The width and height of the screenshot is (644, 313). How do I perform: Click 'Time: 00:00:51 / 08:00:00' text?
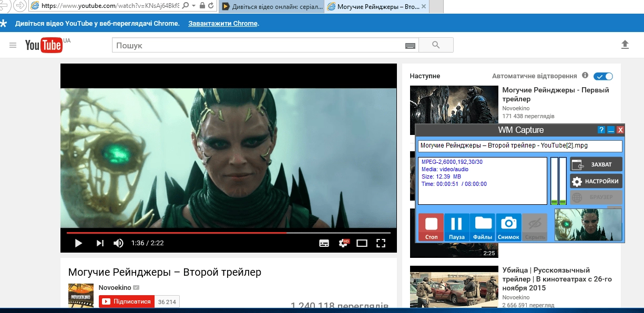point(454,184)
